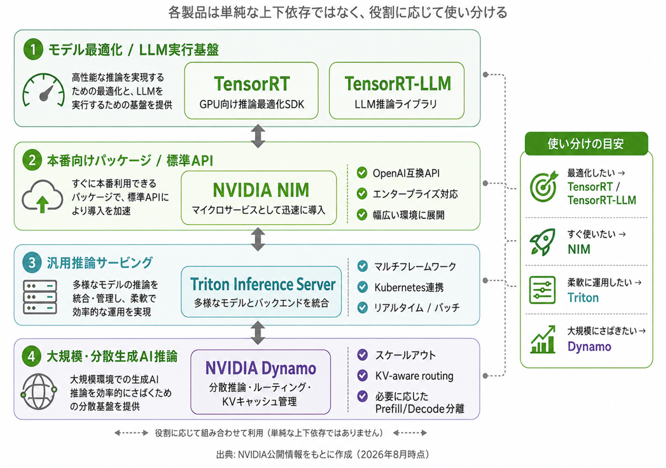The width and height of the screenshot is (666, 468).
Task: Click checkmark next to KV-aware routing
Action: pyautogui.click(x=362, y=375)
